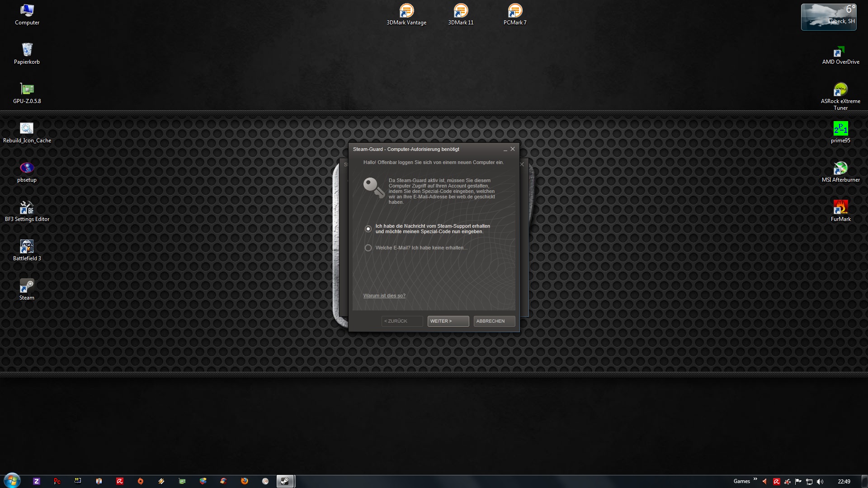
Task: Click the Games toolbar label
Action: (x=741, y=481)
